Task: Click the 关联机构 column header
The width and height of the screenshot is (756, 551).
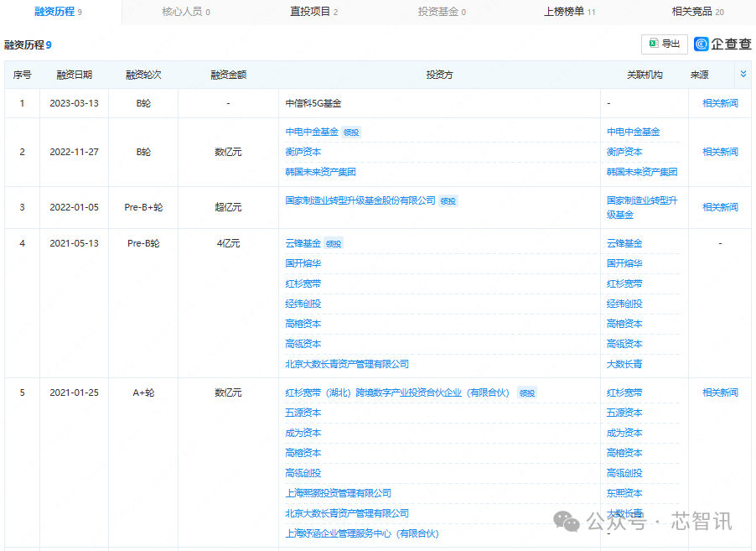Action: click(x=645, y=75)
